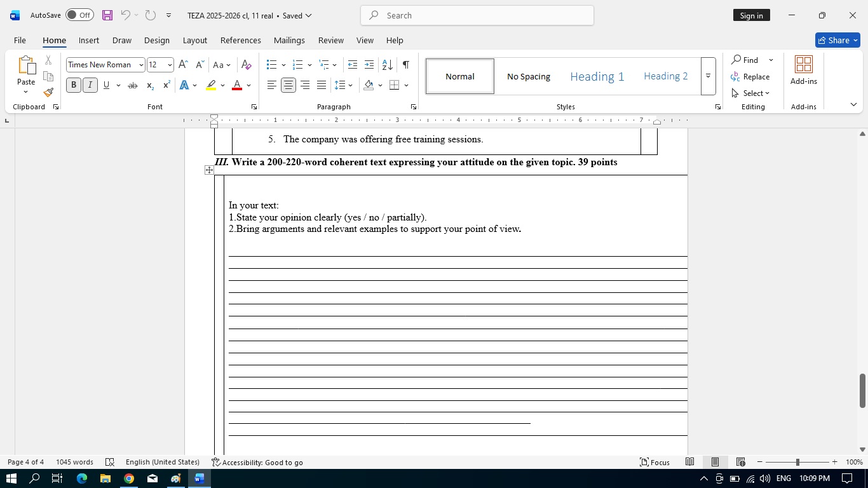
Task: Adjust the zoom level slider
Action: point(797,462)
